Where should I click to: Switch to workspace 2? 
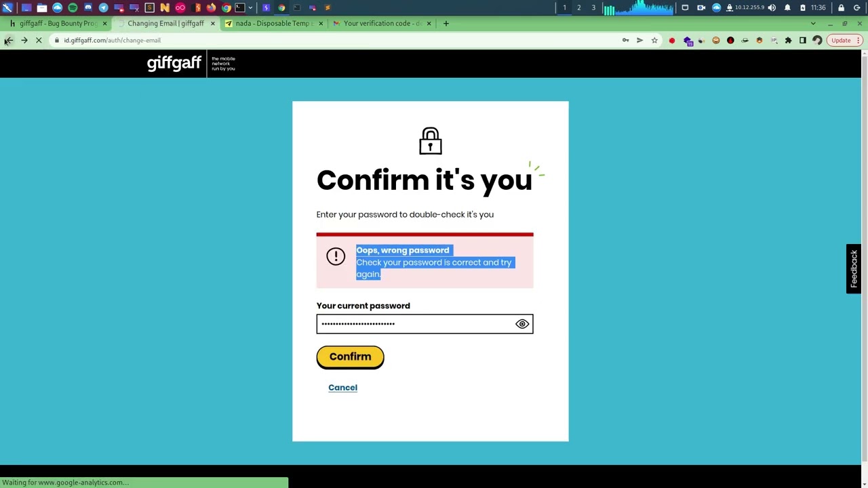click(x=578, y=7)
